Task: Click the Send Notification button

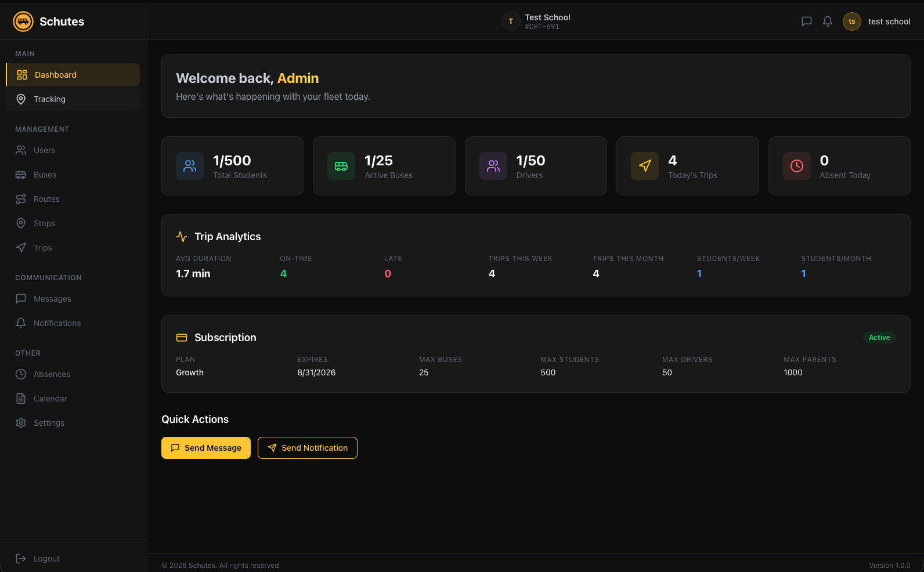Action: 308,448
